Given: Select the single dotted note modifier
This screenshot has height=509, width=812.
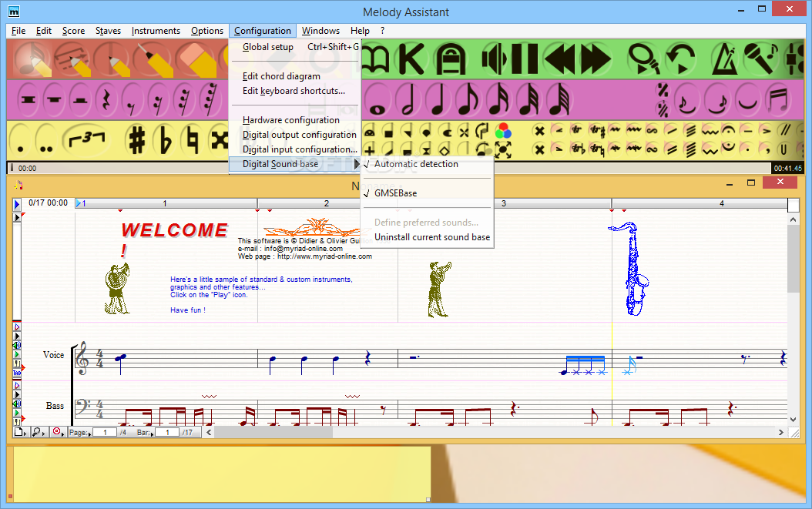Looking at the screenshot, I should [20, 140].
